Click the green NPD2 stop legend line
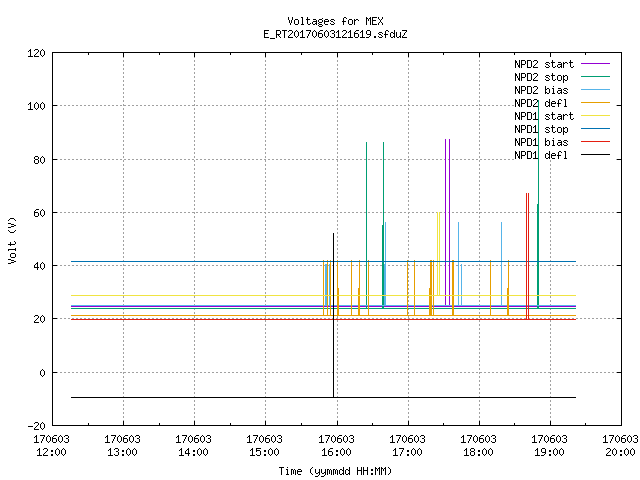Screen dimensions: 640x480 click(x=595, y=77)
